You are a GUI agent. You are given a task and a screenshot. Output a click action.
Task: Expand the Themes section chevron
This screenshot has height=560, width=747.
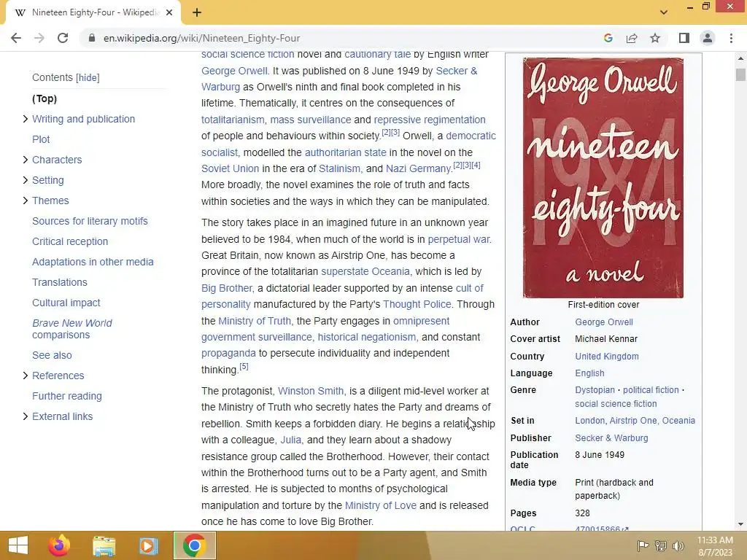(26, 201)
